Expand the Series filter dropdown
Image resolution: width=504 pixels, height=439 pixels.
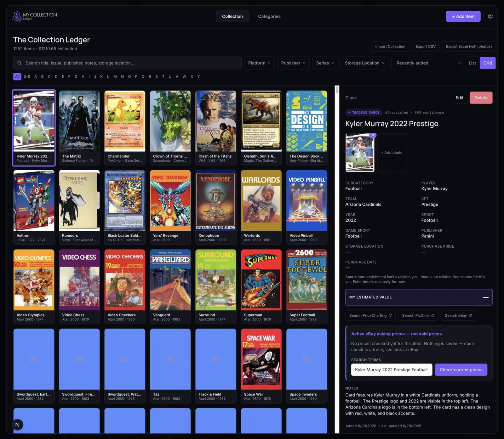(325, 63)
